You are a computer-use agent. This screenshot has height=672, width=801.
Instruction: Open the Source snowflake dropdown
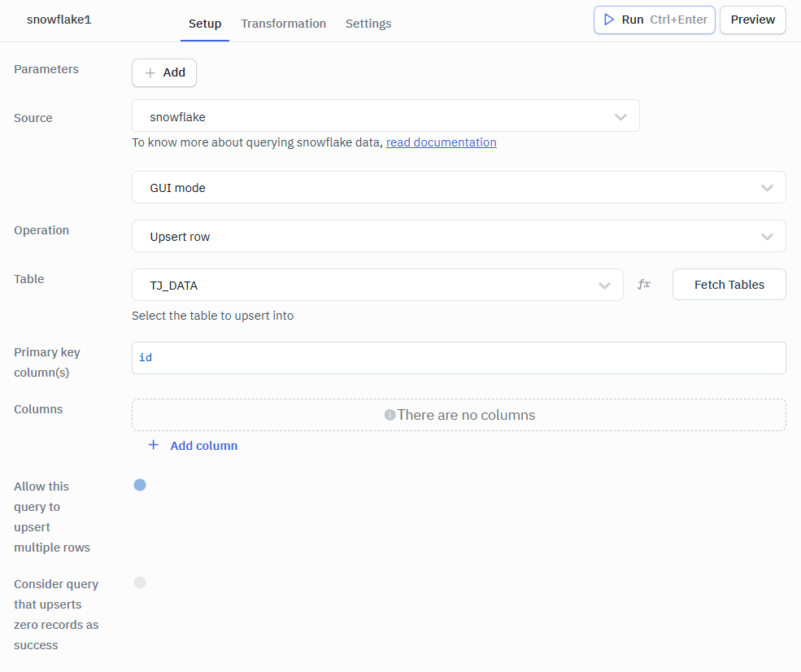[x=385, y=116]
